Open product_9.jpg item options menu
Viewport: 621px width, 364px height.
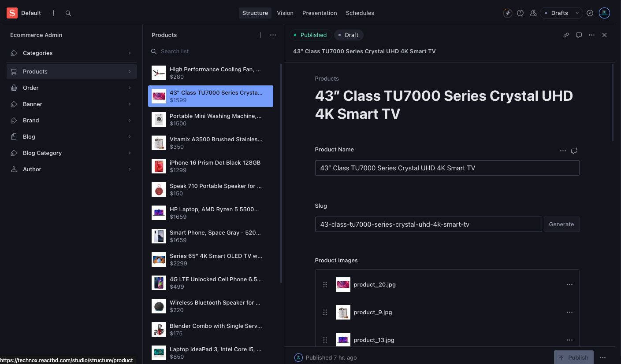tap(569, 312)
